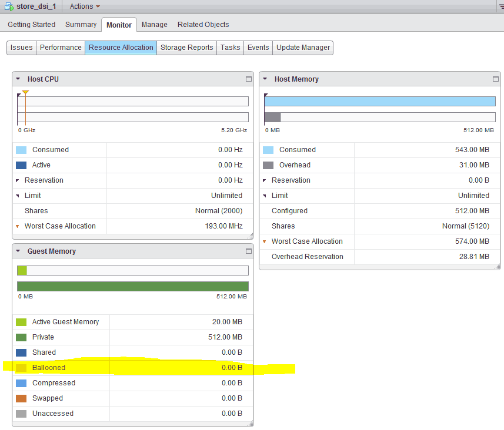Viewport: 504px width, 430px height.
Task: Click the 574.00 MB worst case value
Action: (x=472, y=241)
